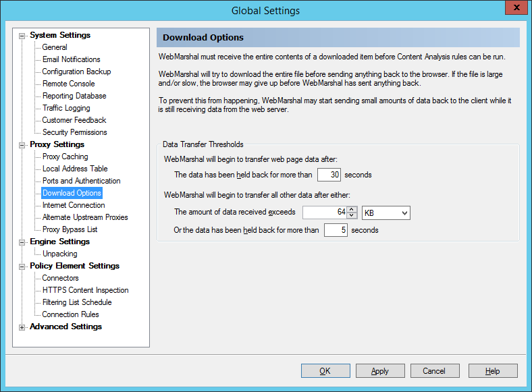
Task: Select the Advanced Settings heading
Action: (65, 327)
